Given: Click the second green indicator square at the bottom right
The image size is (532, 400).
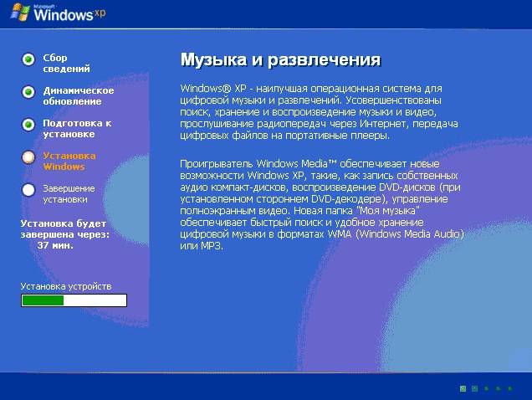Looking at the screenshot, I should coord(474,388).
